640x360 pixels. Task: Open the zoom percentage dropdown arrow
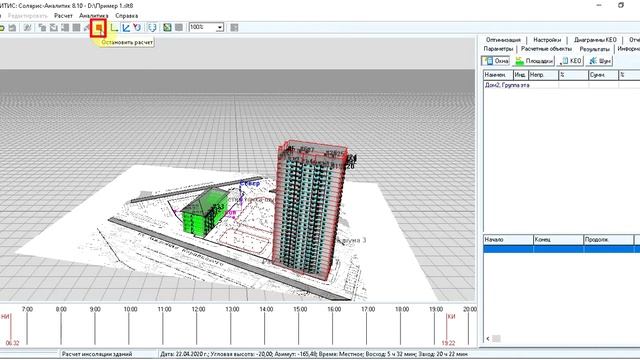coord(220,28)
